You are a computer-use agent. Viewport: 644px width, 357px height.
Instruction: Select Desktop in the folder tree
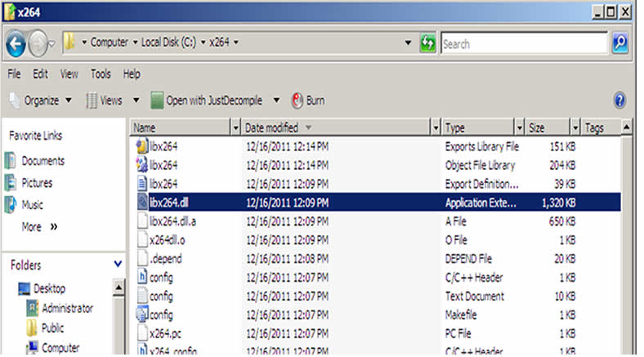[x=42, y=288]
